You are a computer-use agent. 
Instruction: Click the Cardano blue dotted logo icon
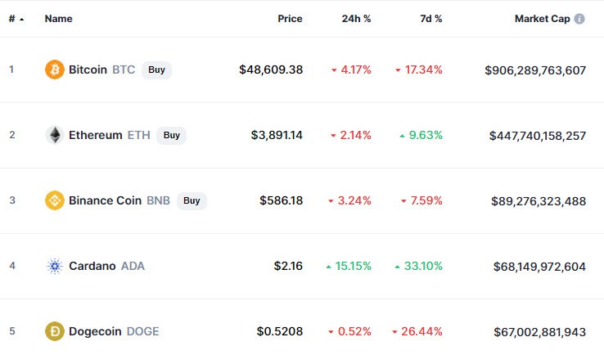(55, 266)
